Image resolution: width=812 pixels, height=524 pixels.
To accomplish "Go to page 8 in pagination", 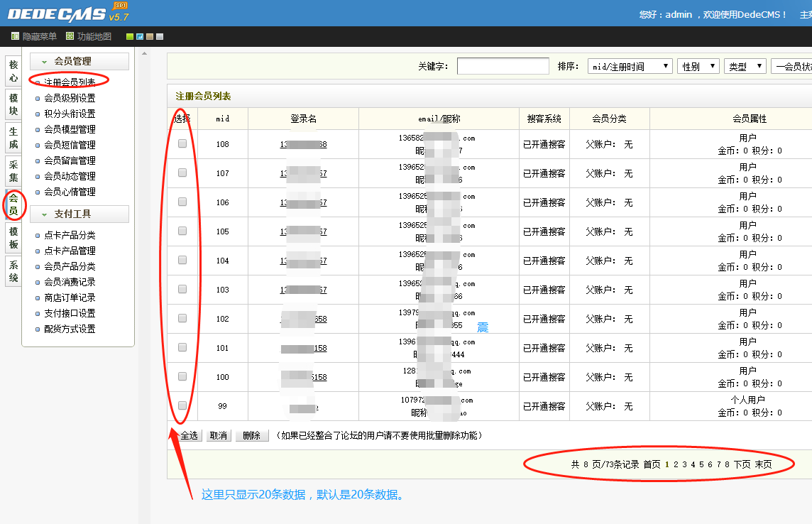I will pos(727,464).
